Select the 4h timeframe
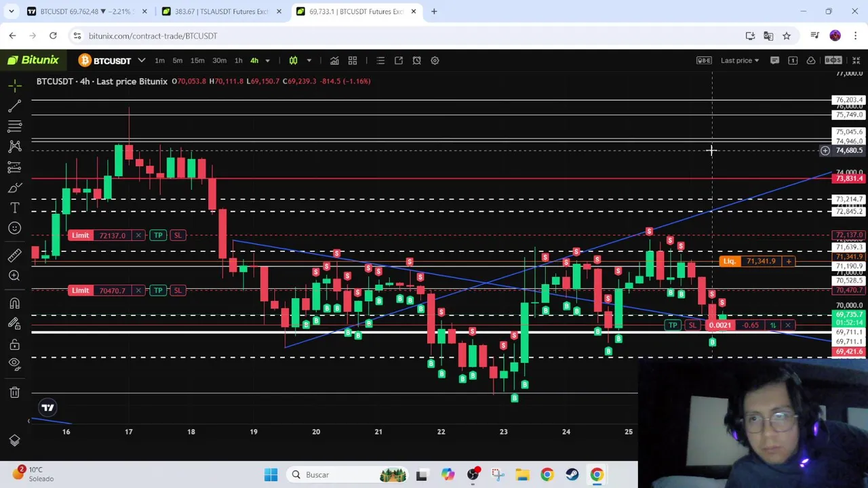The image size is (868, 488). click(x=254, y=60)
